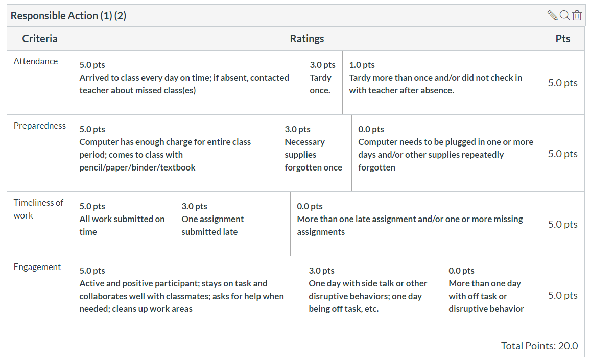Select the Responsible Action (1) (2) title
The width and height of the screenshot is (591, 364).
68,16
